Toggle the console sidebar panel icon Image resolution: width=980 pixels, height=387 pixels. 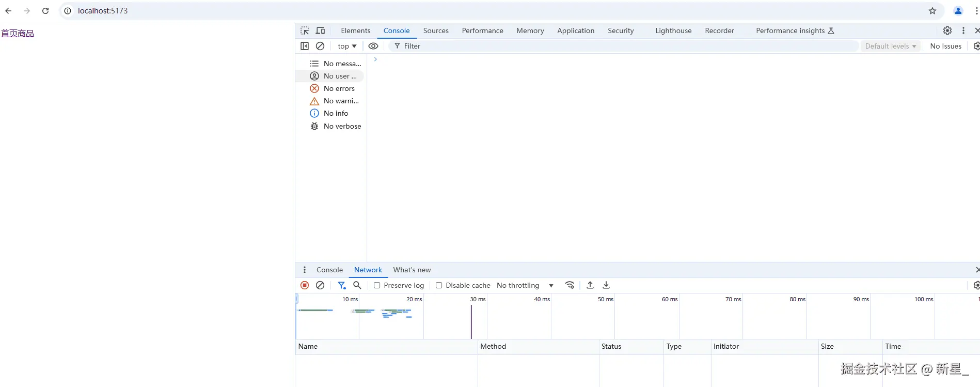click(305, 46)
